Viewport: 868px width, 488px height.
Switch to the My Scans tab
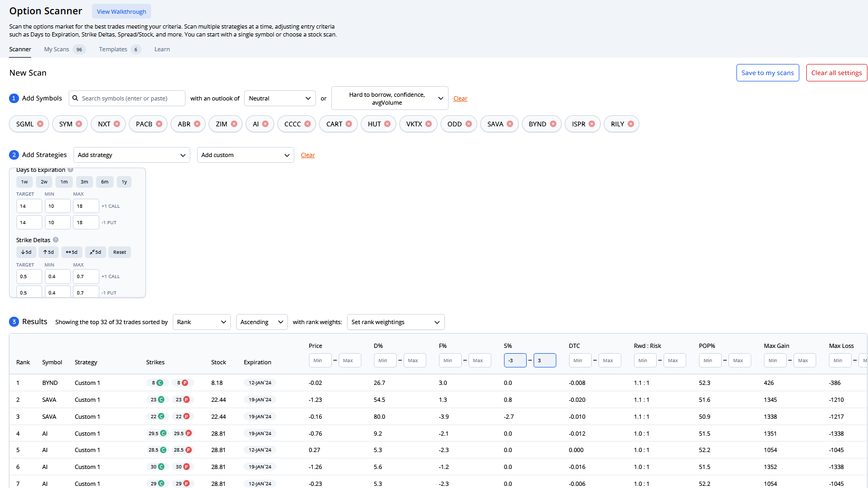tap(64, 49)
